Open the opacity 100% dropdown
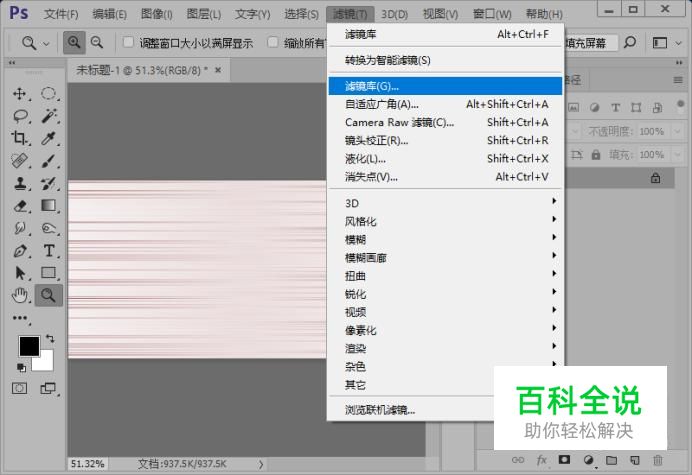 tap(677, 131)
